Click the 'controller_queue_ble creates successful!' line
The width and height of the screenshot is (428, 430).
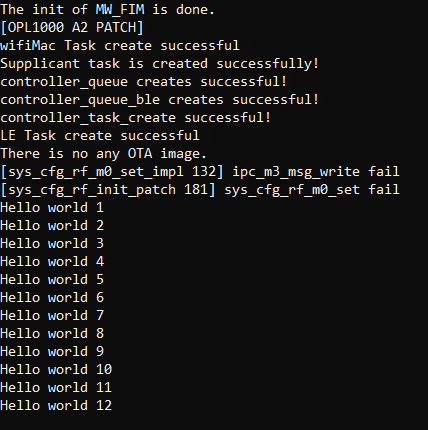(x=160, y=99)
